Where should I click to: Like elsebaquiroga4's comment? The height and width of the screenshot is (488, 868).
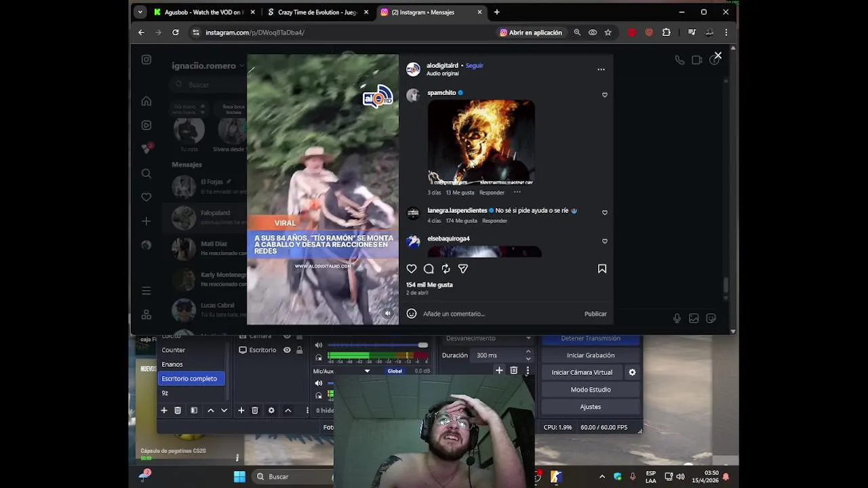[x=605, y=241]
